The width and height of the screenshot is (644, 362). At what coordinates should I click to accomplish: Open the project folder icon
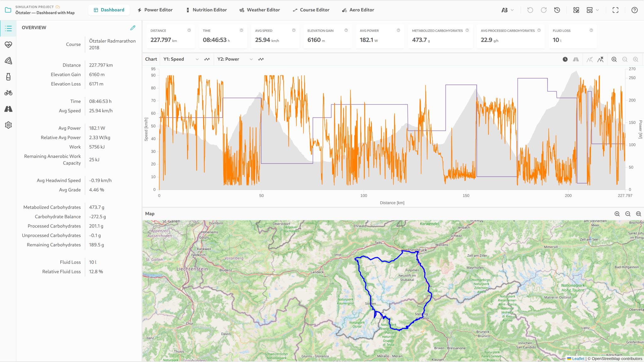(x=8, y=10)
